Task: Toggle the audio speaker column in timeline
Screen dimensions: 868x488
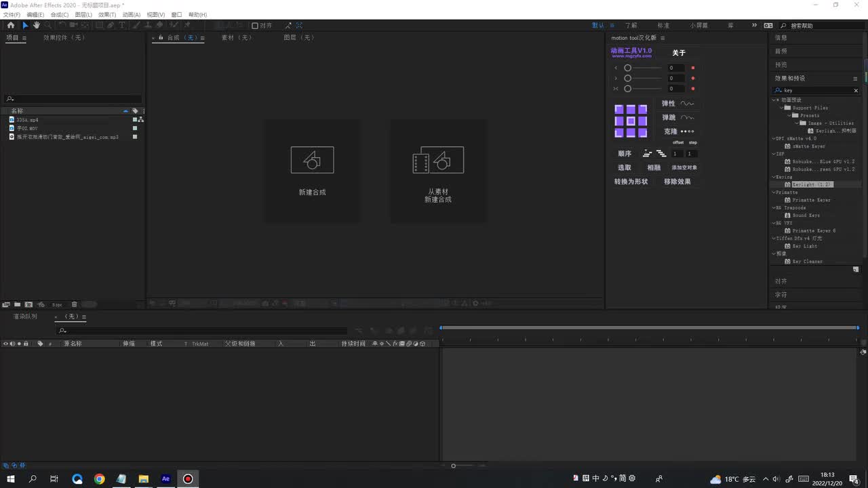Action: coord(12,344)
